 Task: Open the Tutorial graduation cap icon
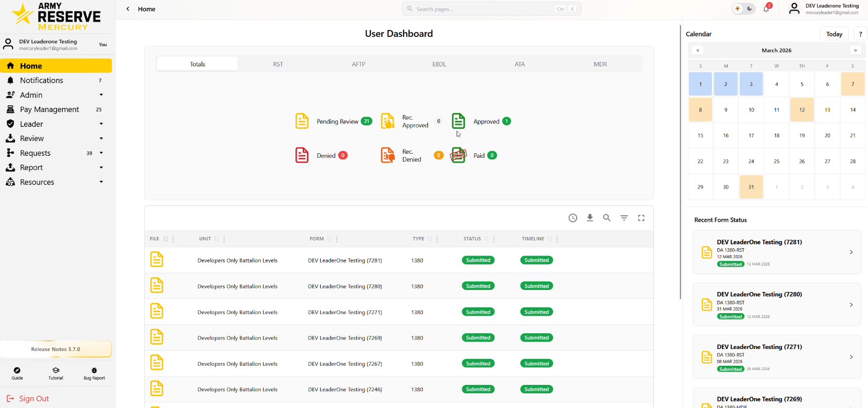click(x=56, y=373)
